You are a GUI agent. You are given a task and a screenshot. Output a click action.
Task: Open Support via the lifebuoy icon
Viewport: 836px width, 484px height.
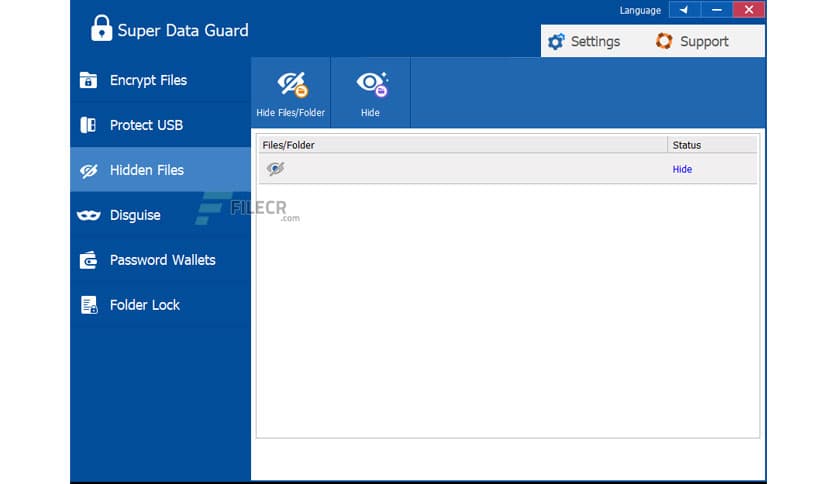pyautogui.click(x=664, y=41)
